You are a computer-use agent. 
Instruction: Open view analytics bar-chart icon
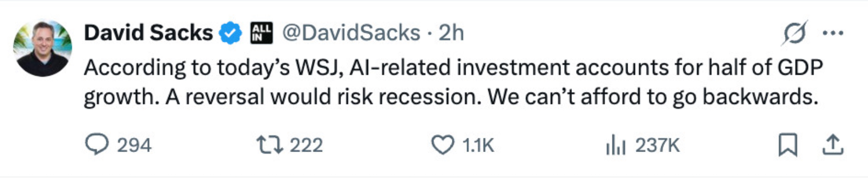615,145
